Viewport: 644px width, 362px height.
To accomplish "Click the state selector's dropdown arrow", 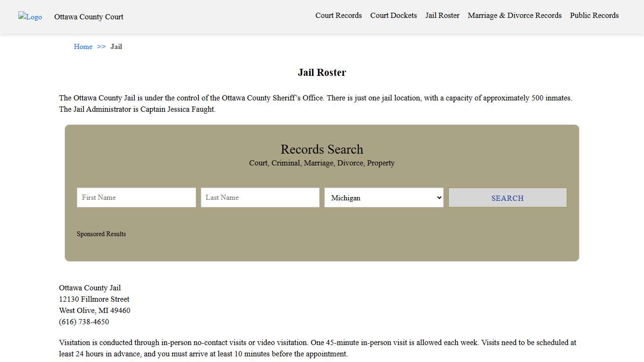I will (x=438, y=197).
